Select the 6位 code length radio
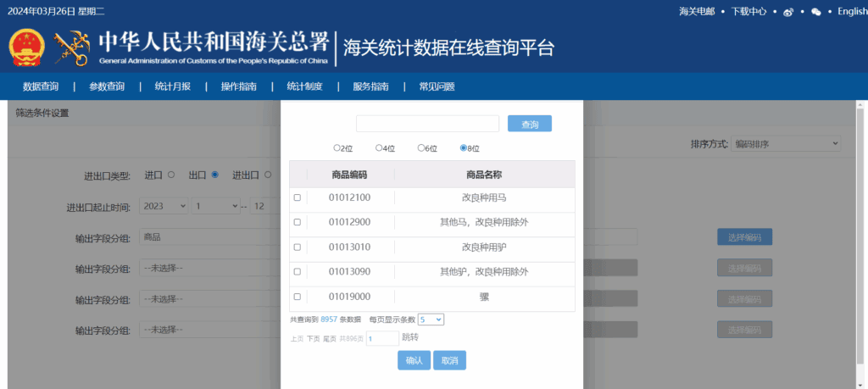 tap(421, 147)
